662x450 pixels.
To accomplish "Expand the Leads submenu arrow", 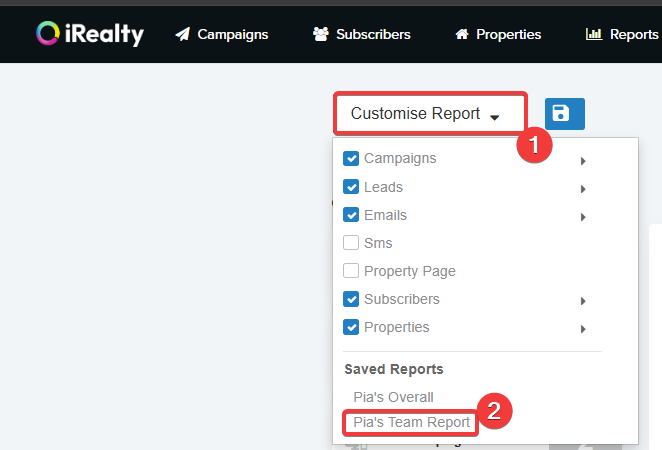I will click(x=582, y=188).
